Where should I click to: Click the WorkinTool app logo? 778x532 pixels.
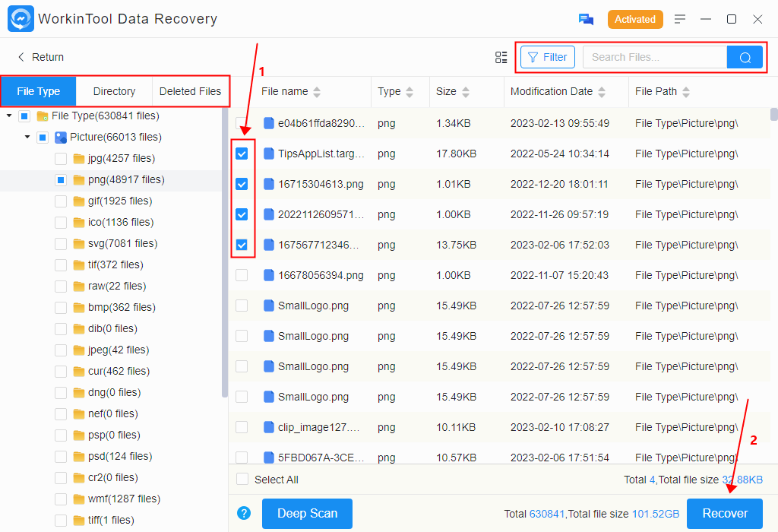tap(21, 19)
